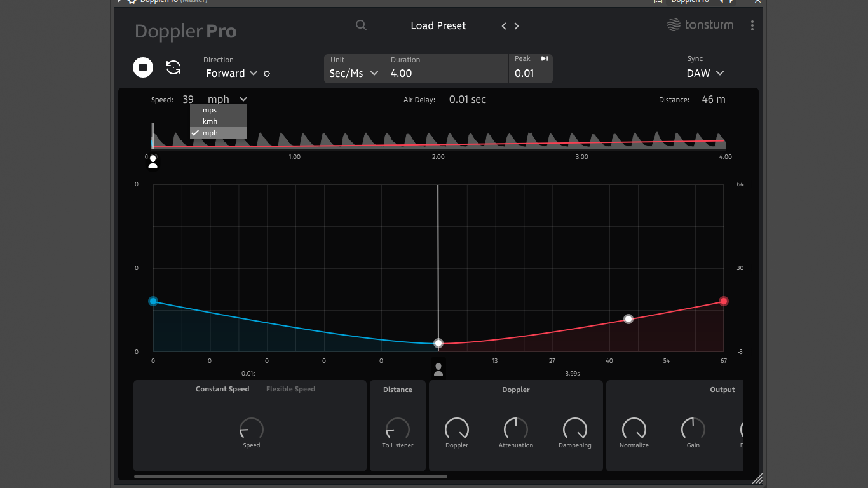
Task: Click the stop playback button
Action: 143,67
